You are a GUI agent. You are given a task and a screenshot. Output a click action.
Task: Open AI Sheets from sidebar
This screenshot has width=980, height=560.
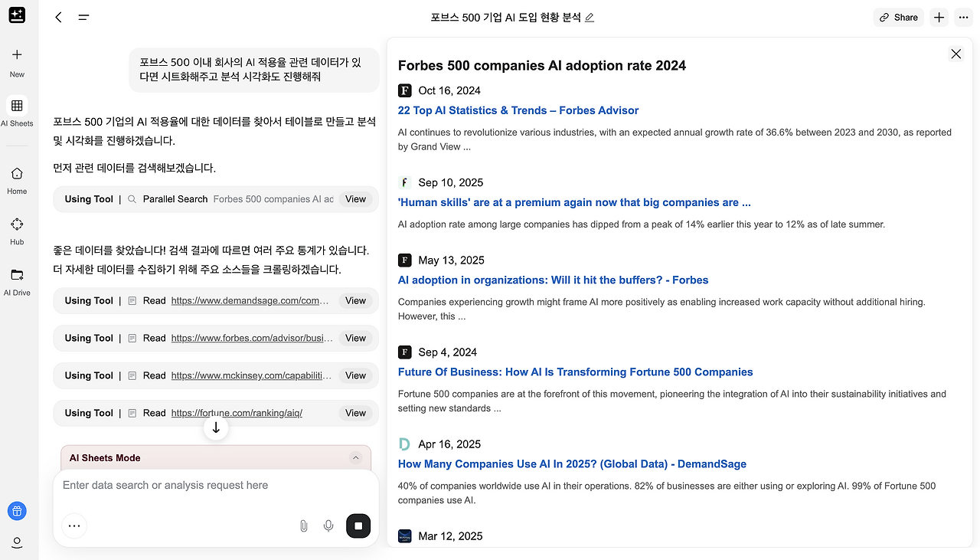17,106
